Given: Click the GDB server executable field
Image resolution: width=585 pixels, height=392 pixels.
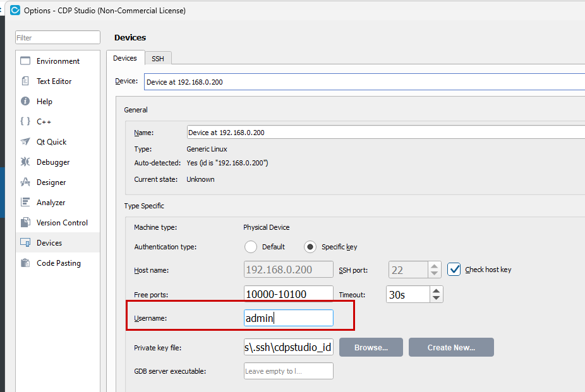Looking at the screenshot, I should tap(289, 371).
